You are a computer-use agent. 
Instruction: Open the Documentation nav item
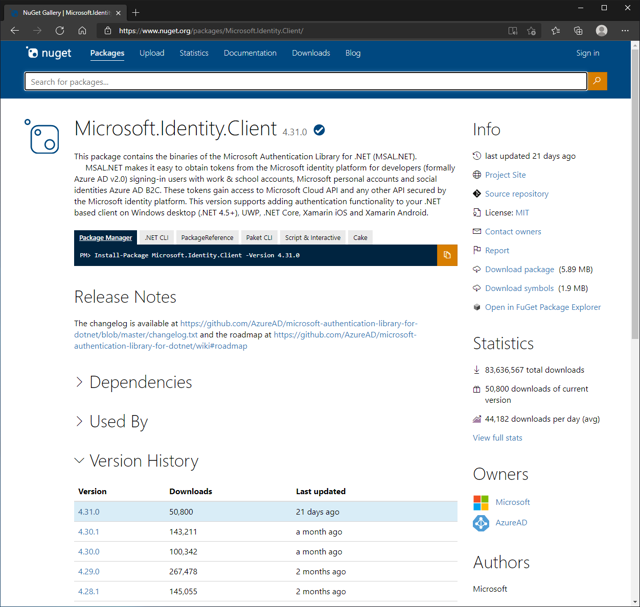(x=250, y=53)
